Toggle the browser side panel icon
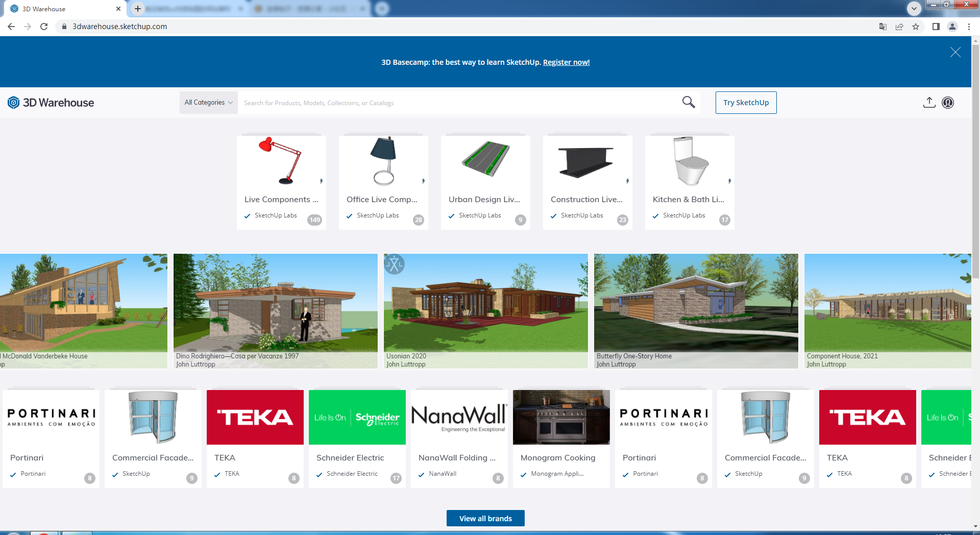980x535 pixels. pos(936,27)
